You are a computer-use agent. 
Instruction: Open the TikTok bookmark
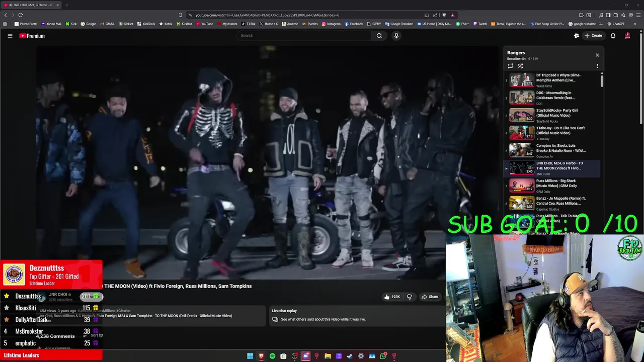pos(248,24)
